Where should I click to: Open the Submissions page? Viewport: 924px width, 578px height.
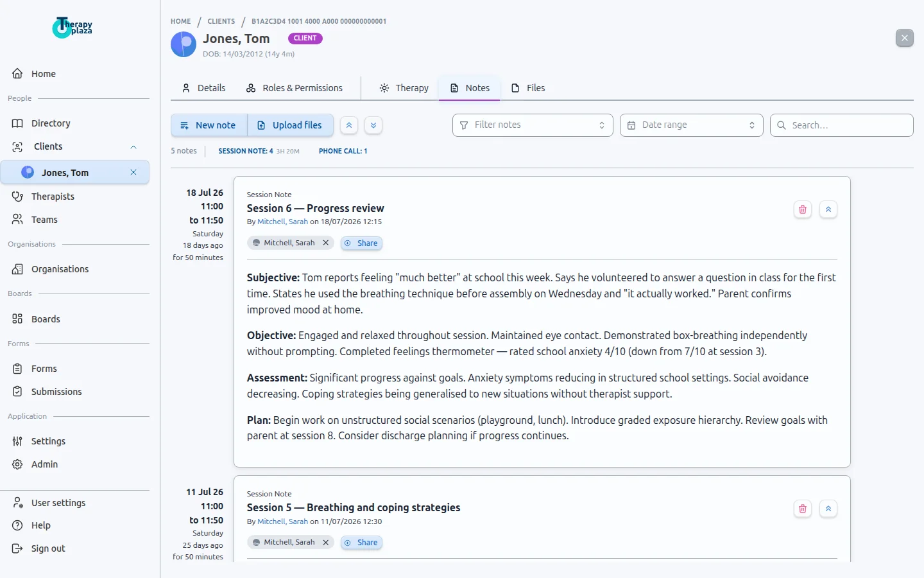[x=74, y=392]
